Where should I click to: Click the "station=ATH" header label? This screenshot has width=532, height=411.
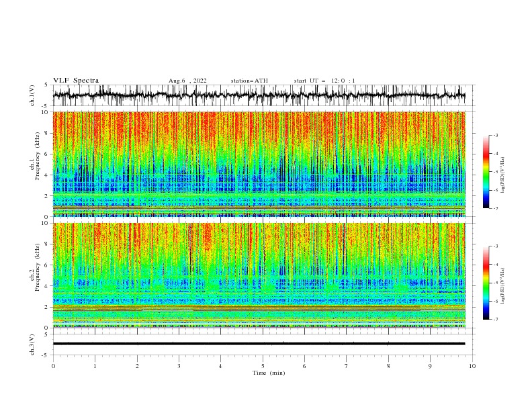pos(249,81)
